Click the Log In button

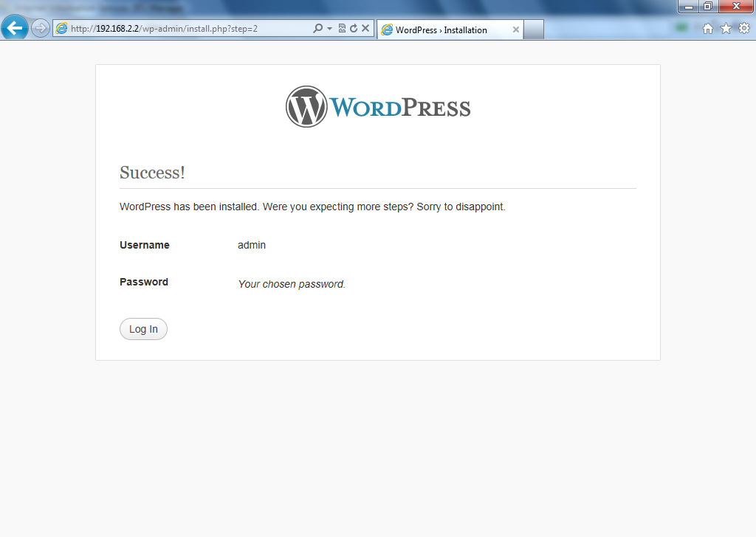pyautogui.click(x=143, y=329)
